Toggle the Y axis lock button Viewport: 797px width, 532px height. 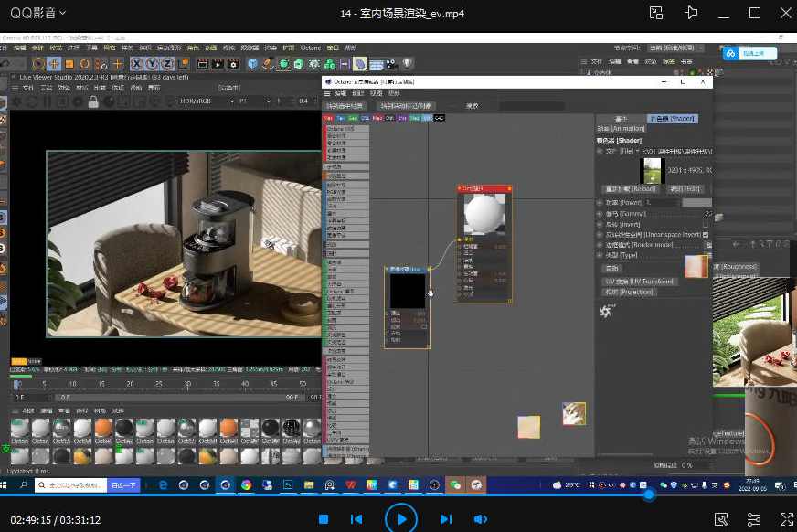coord(153,64)
